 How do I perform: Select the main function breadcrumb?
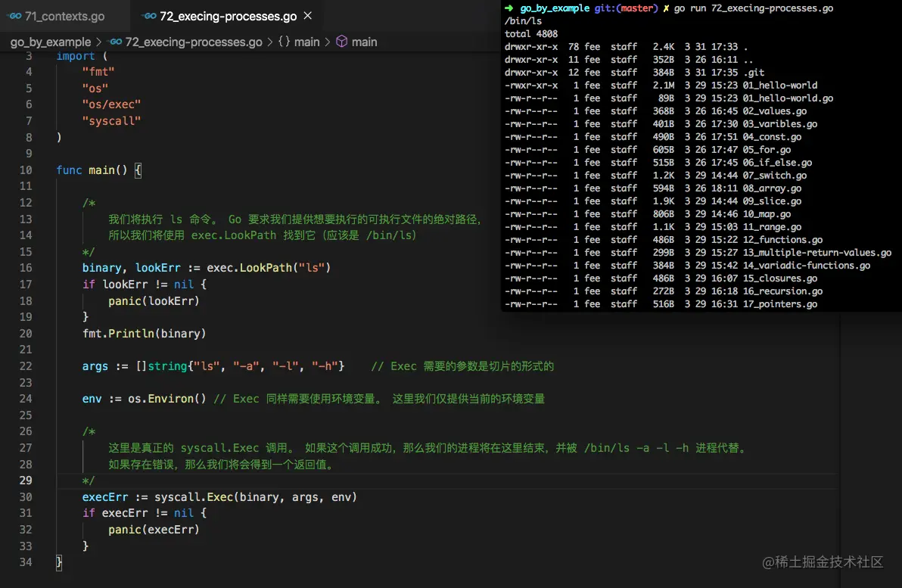(x=364, y=42)
